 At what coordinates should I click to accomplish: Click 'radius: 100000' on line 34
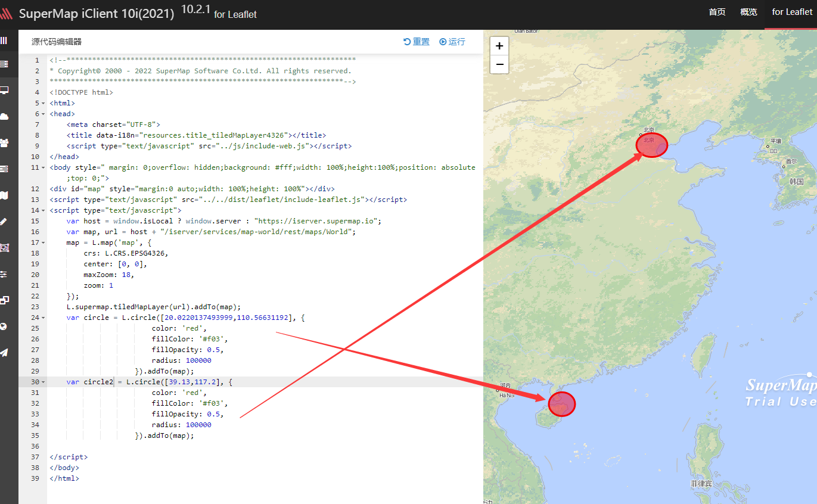[x=182, y=425]
